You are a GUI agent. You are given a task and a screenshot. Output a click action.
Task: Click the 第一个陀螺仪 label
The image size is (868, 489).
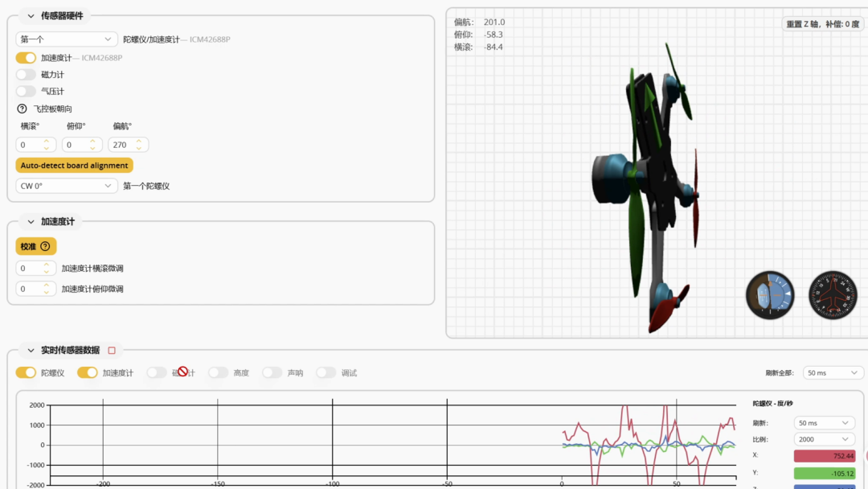146,186
